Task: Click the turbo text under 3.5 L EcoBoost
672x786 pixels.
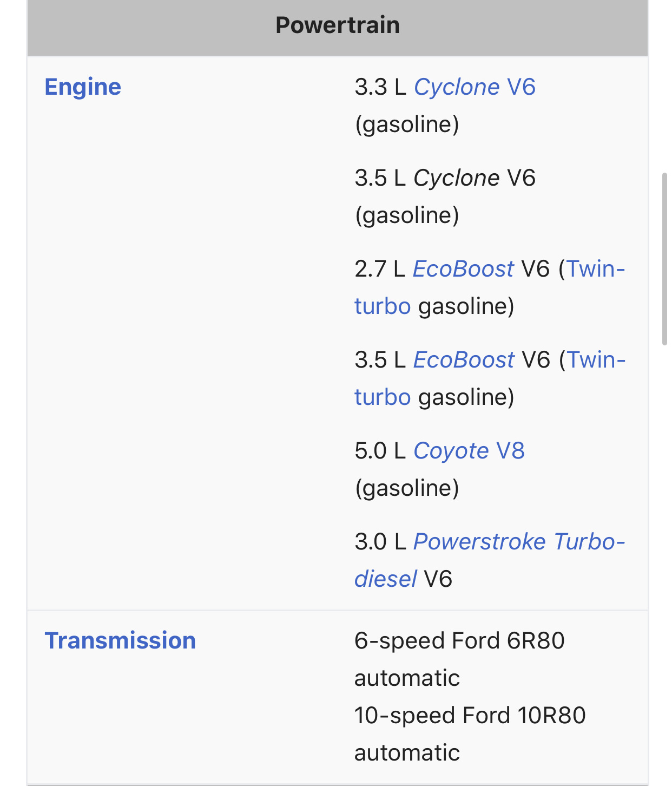Action: (383, 397)
